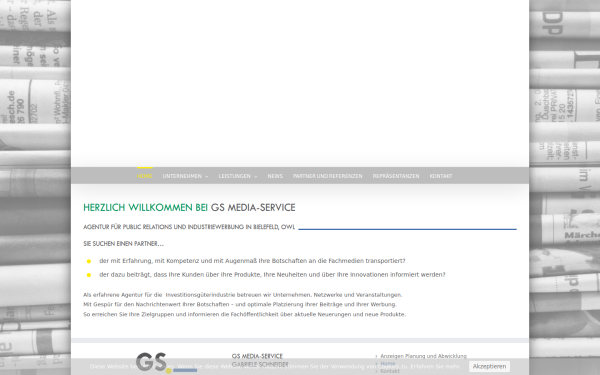Viewport: 600px width, 375px height.
Task: Open the Repräsentanzen page
Action: (396, 176)
